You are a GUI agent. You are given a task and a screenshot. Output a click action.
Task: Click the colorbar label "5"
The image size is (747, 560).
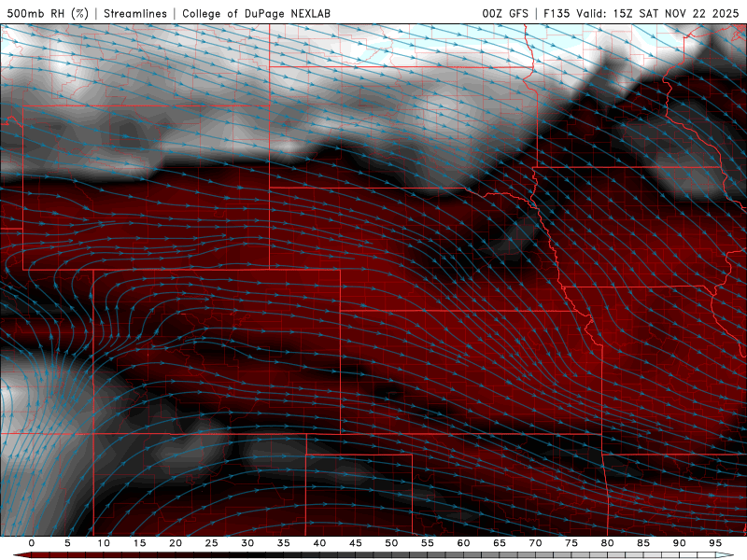click(67, 543)
